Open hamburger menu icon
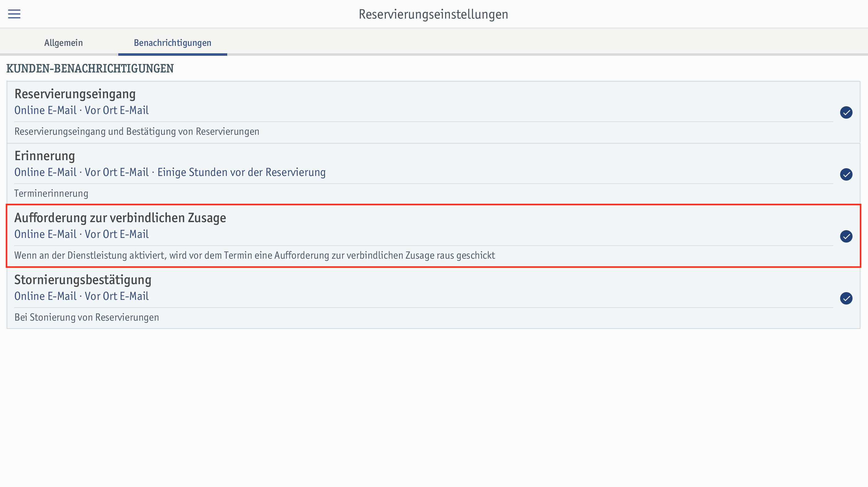 pyautogui.click(x=14, y=14)
